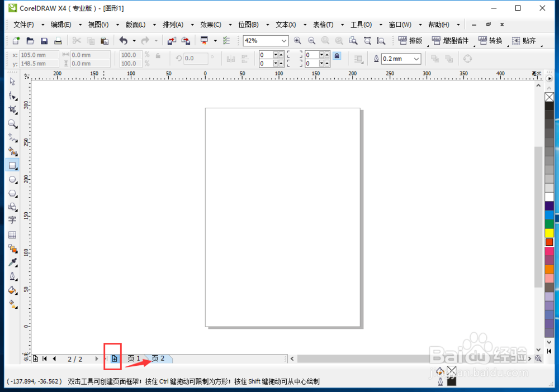Select the Rectangle tool
559x392 pixels.
12,165
